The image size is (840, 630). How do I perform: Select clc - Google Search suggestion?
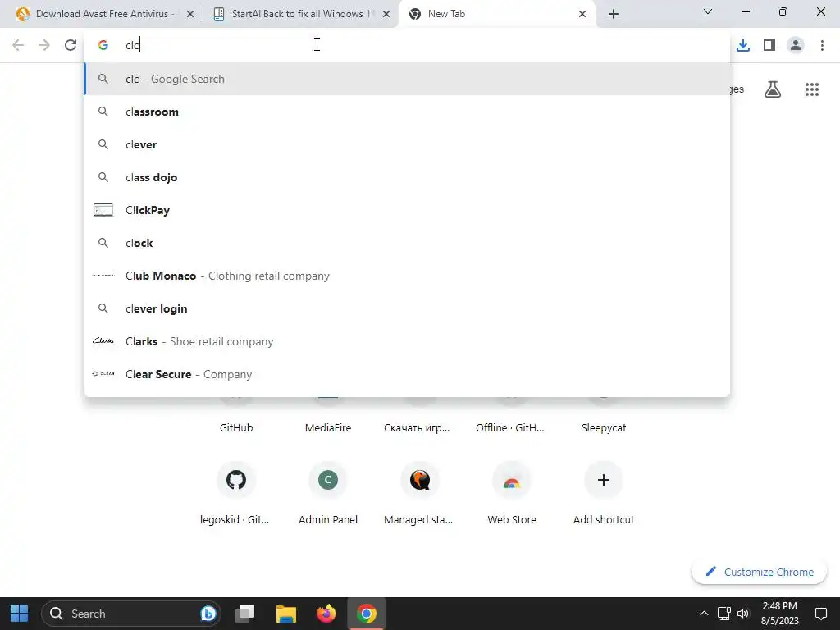coord(407,79)
